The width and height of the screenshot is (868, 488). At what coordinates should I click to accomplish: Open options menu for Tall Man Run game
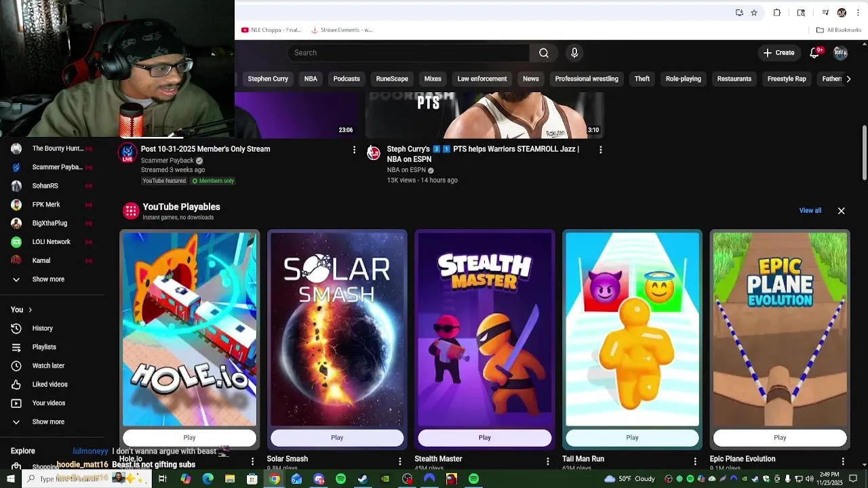pos(695,461)
